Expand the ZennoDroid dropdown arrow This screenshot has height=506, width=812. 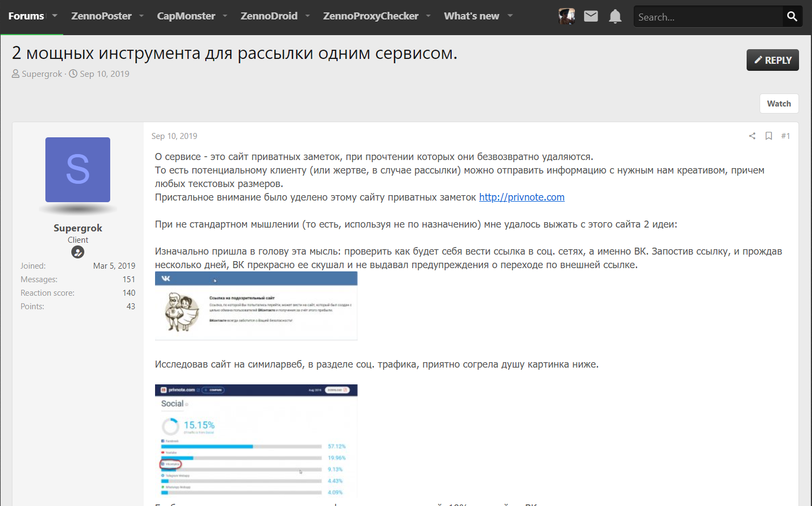[307, 16]
